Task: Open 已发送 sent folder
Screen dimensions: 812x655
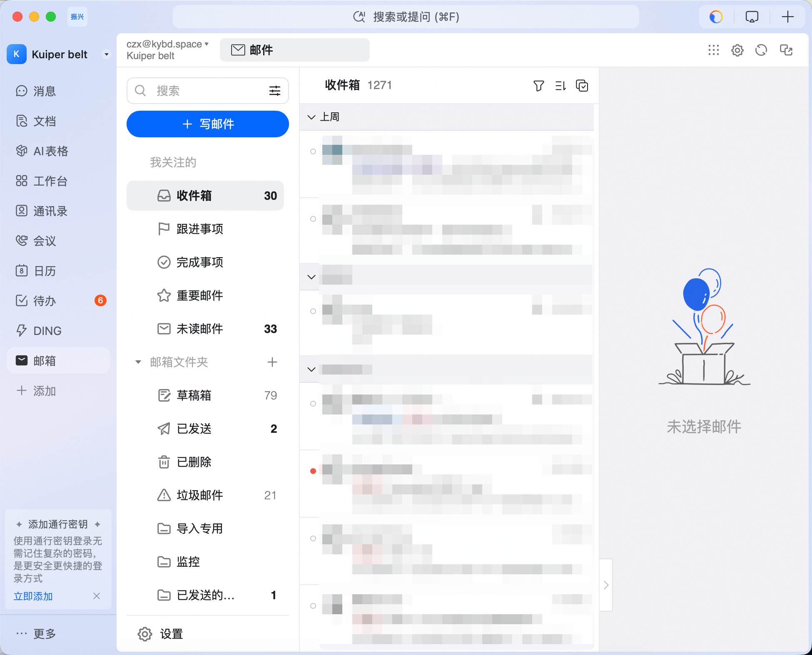Action: click(205, 429)
